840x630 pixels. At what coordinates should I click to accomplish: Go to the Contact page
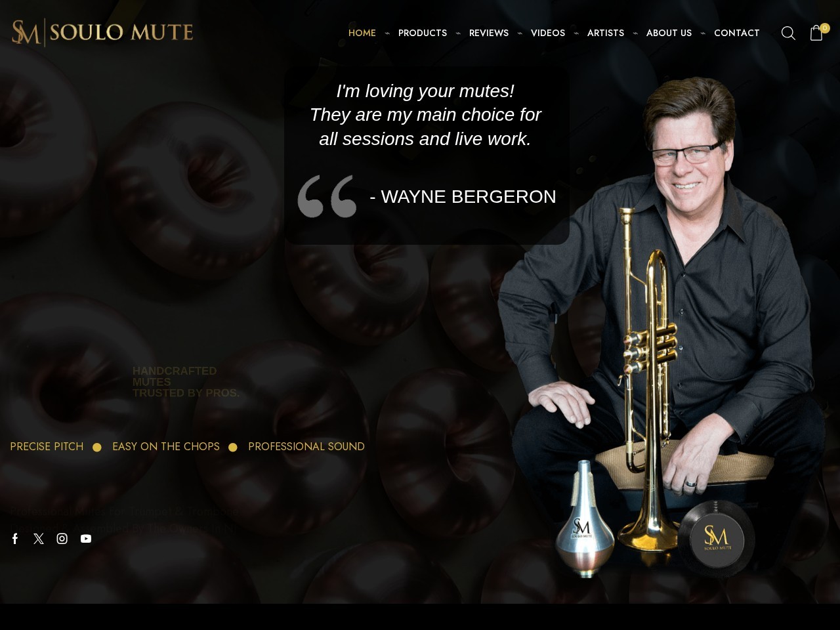(737, 33)
